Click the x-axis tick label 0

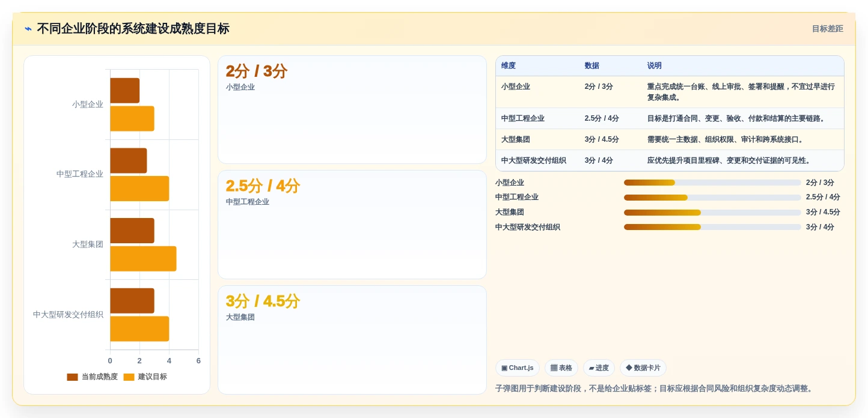(x=110, y=361)
